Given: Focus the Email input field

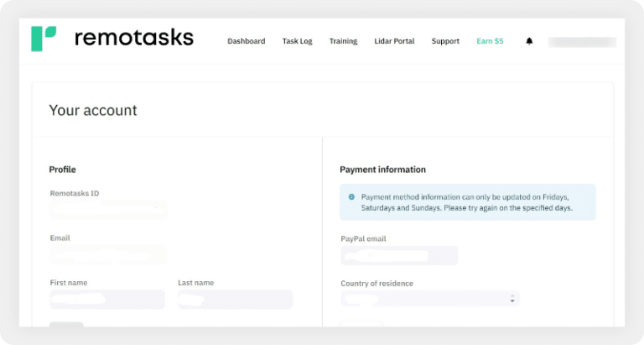Looking at the screenshot, I should (107, 254).
